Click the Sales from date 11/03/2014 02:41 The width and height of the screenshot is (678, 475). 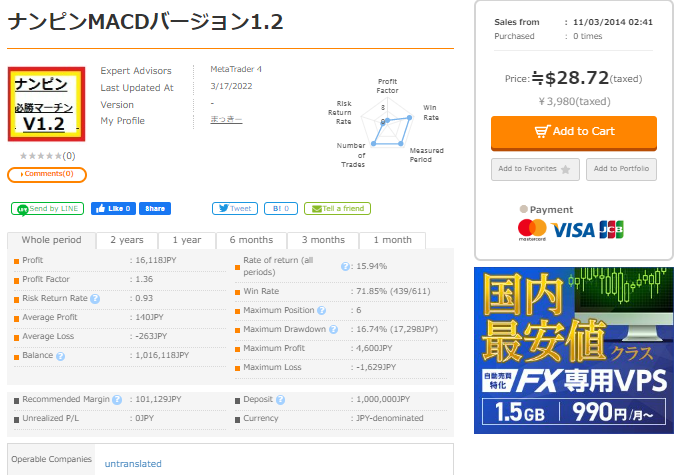tap(613, 22)
